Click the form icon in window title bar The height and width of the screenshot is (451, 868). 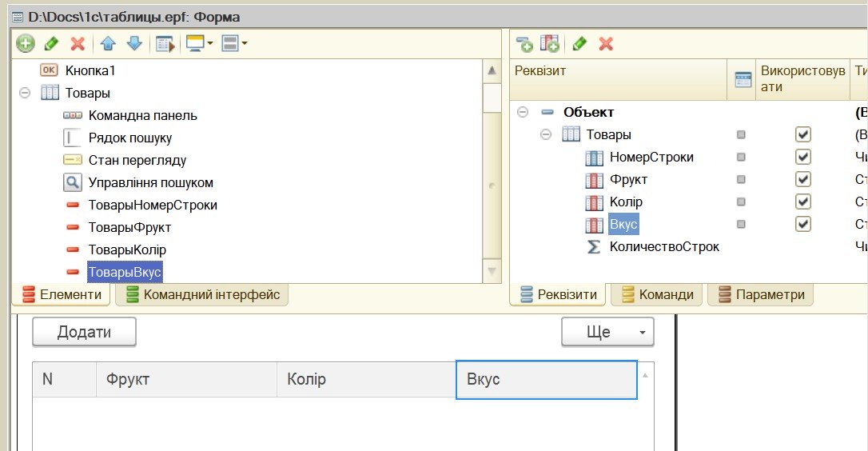[18, 18]
